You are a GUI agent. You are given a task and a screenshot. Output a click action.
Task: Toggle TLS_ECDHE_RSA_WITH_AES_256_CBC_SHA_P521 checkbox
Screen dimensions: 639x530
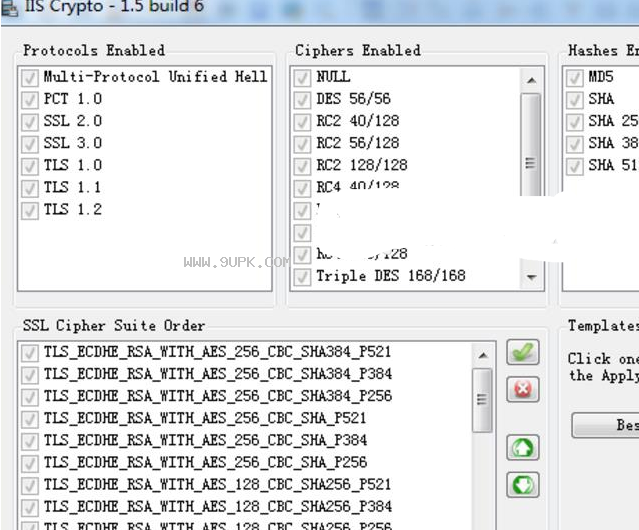coord(30,419)
